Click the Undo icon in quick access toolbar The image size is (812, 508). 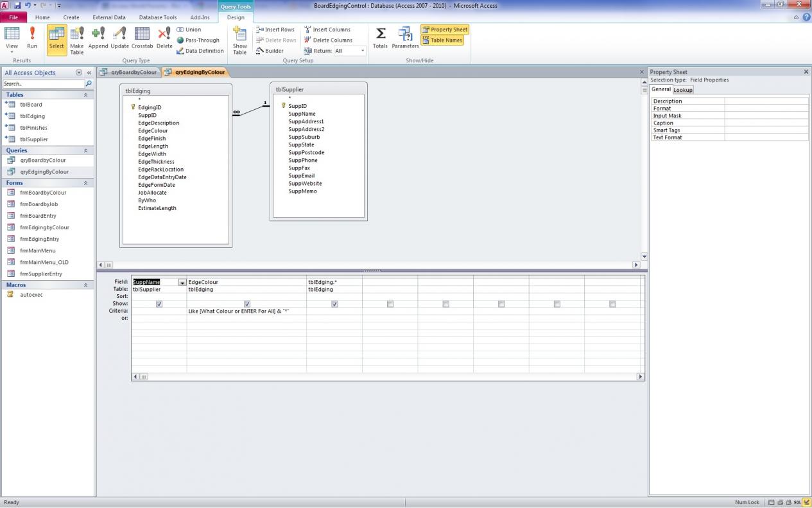pyautogui.click(x=28, y=5)
